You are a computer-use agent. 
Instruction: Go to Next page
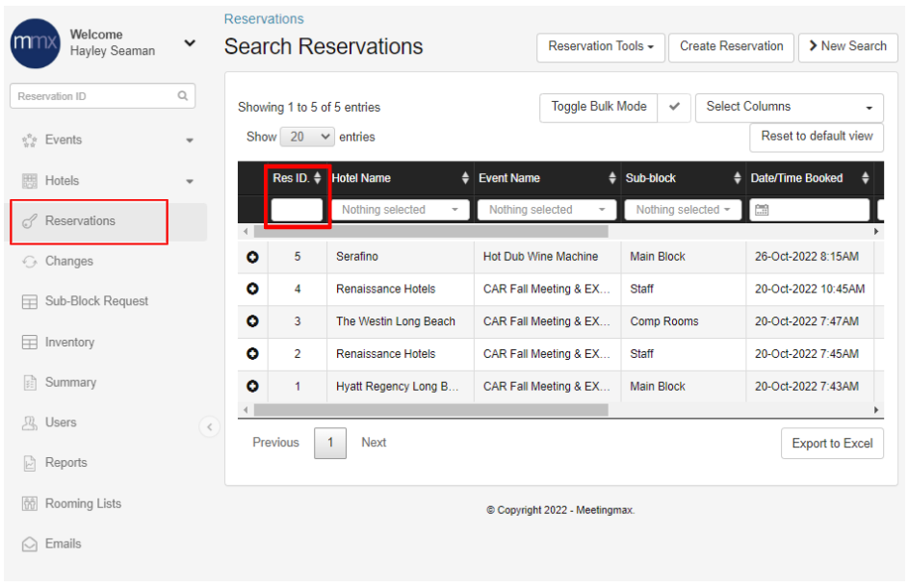click(x=374, y=443)
